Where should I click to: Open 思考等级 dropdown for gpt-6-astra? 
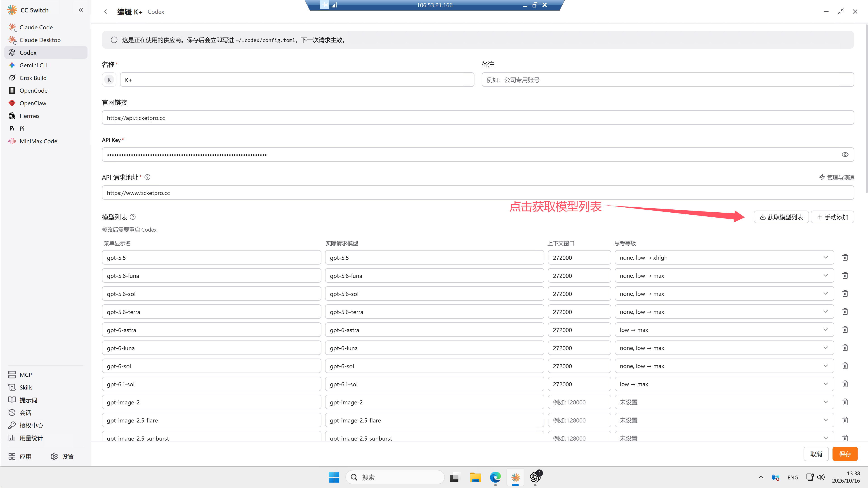coord(724,330)
